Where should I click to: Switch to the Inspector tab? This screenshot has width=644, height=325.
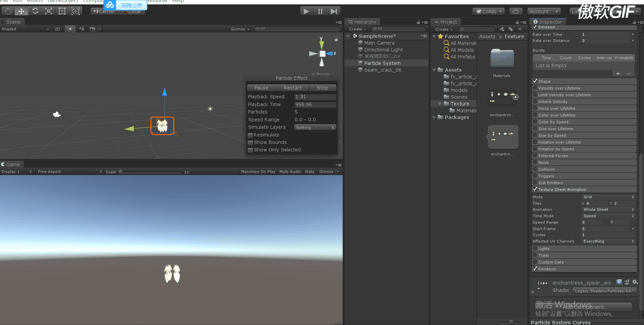coord(548,22)
